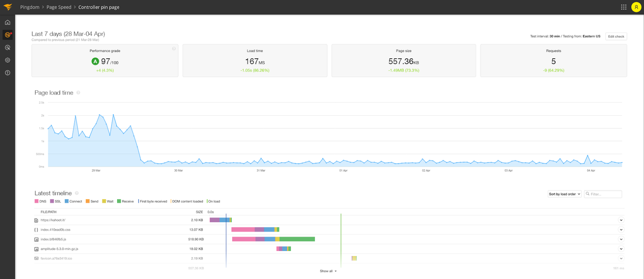Image resolution: width=644 pixels, height=279 pixels.
Task: Expand the https://kahoot.it/ request row
Action: [621, 220]
